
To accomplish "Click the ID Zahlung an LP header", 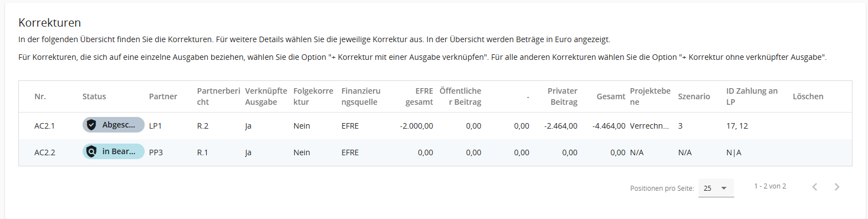I will [x=752, y=96].
